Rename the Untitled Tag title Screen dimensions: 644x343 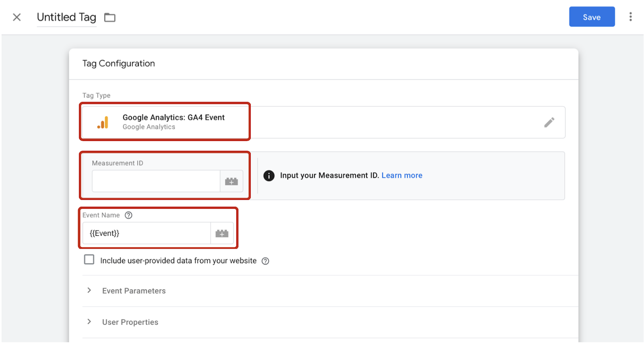coord(66,17)
